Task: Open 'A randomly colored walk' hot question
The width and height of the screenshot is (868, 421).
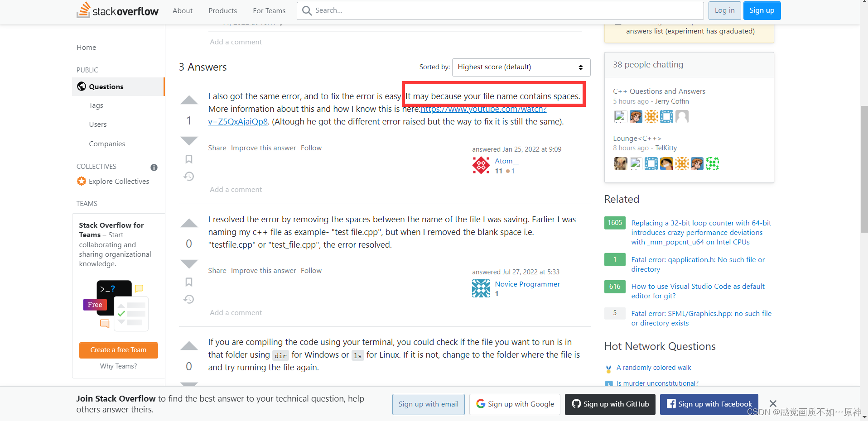Action: click(653, 367)
